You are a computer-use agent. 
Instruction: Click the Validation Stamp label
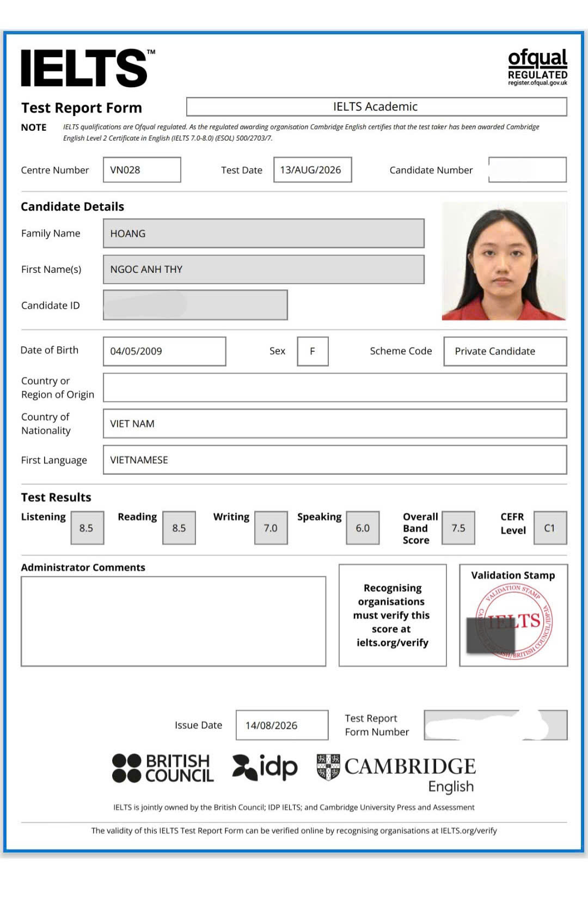(x=513, y=575)
